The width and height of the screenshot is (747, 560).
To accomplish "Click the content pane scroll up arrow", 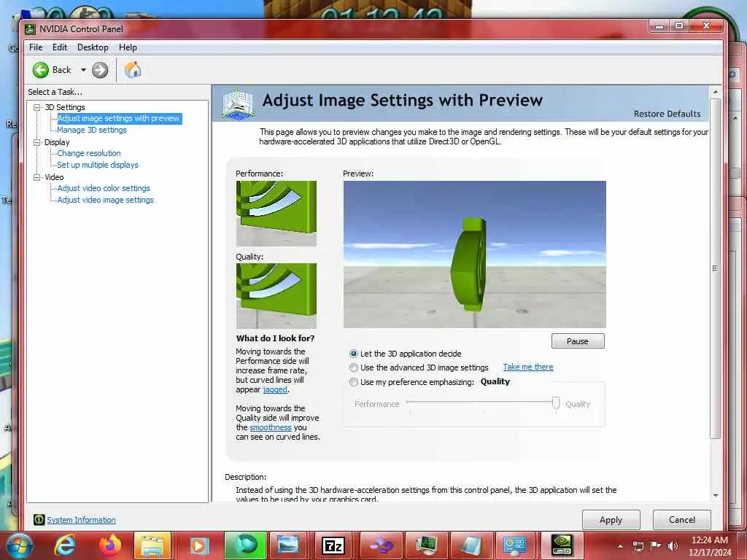I will [x=715, y=91].
